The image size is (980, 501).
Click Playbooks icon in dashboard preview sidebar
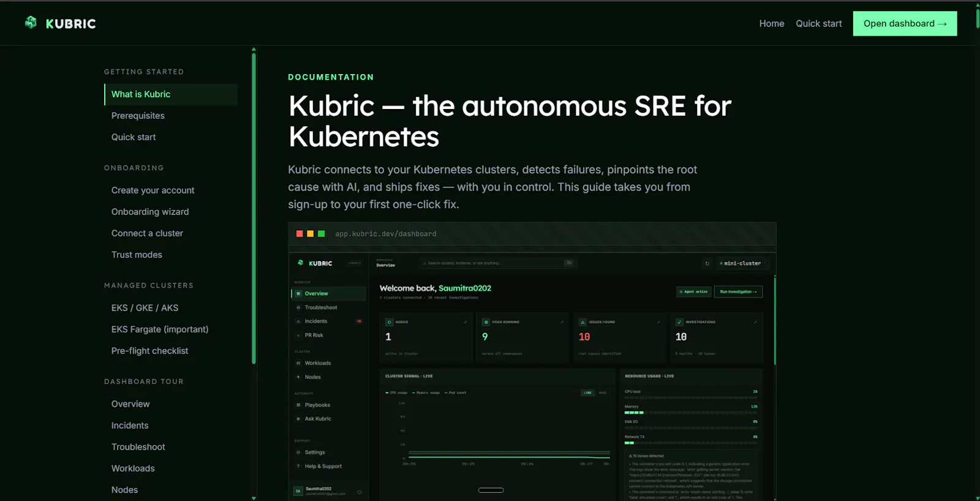pyautogui.click(x=298, y=405)
